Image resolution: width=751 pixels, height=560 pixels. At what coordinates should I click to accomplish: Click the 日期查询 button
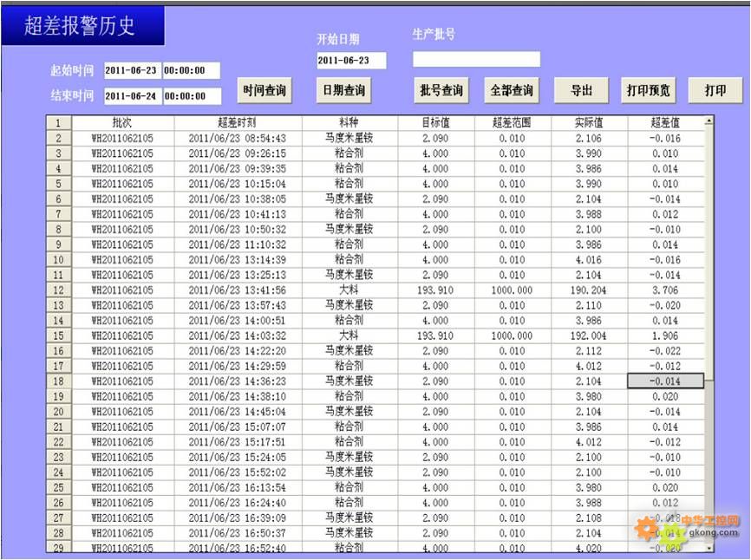344,90
